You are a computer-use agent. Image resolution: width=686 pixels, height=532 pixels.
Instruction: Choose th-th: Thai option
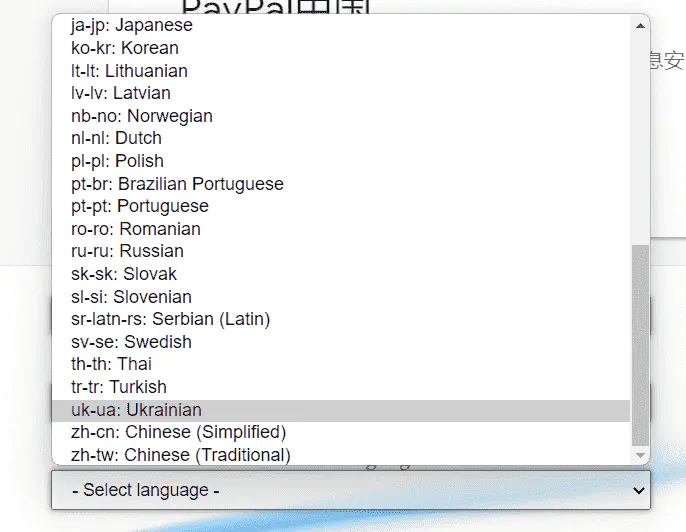(x=341, y=364)
